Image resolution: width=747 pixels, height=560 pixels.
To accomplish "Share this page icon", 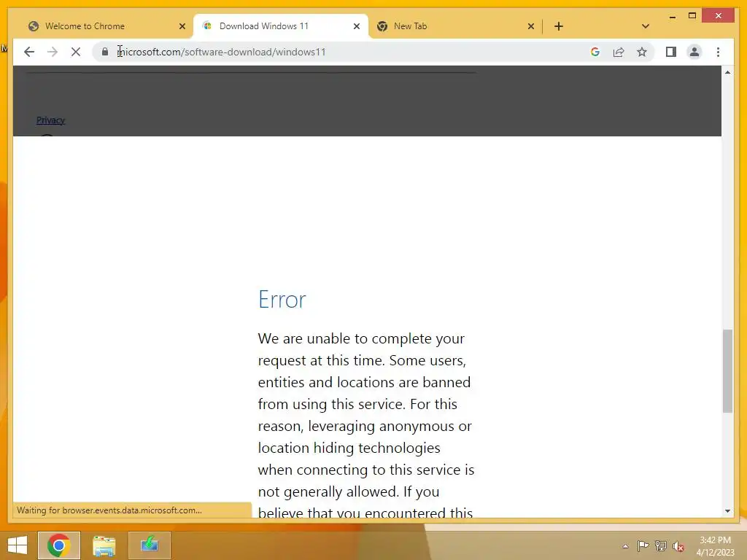I will (619, 52).
